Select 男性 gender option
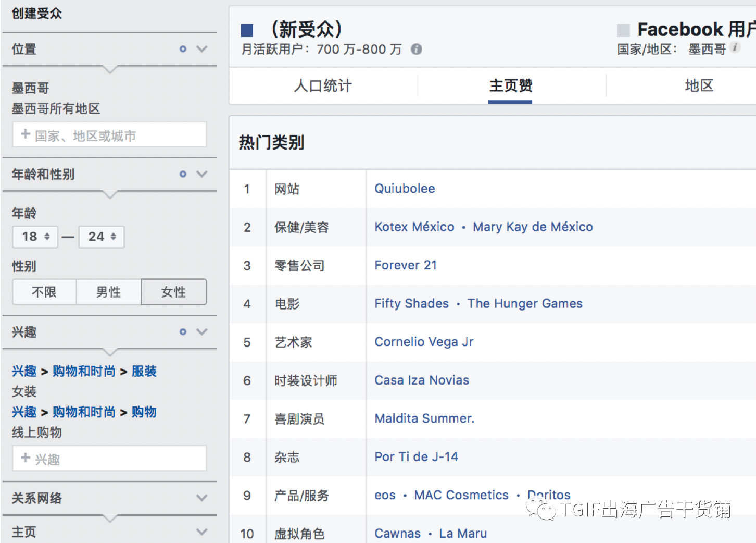The height and width of the screenshot is (543, 756). [108, 292]
